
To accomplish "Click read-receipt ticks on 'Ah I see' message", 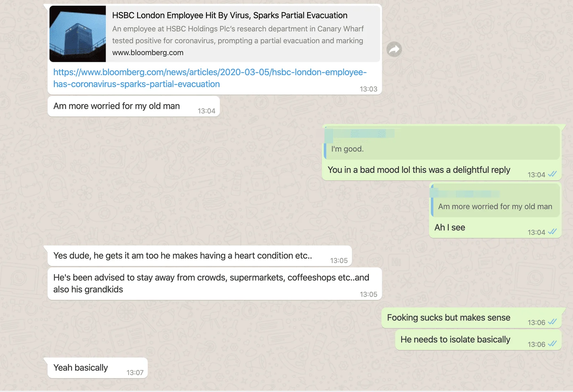I will pyautogui.click(x=552, y=232).
